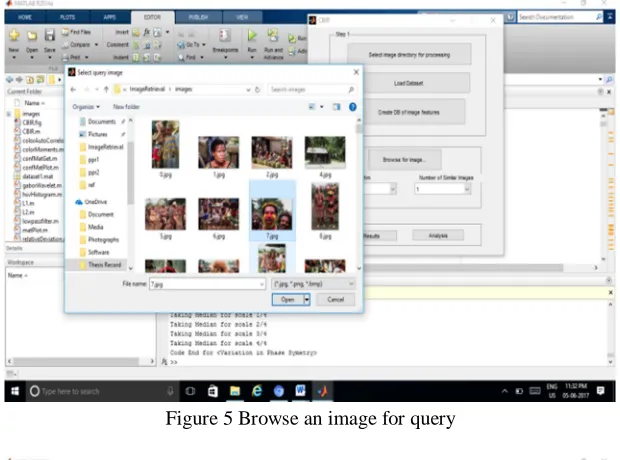620x460 pixels.
Task: Click the Breakpoints icon
Action: (x=225, y=36)
